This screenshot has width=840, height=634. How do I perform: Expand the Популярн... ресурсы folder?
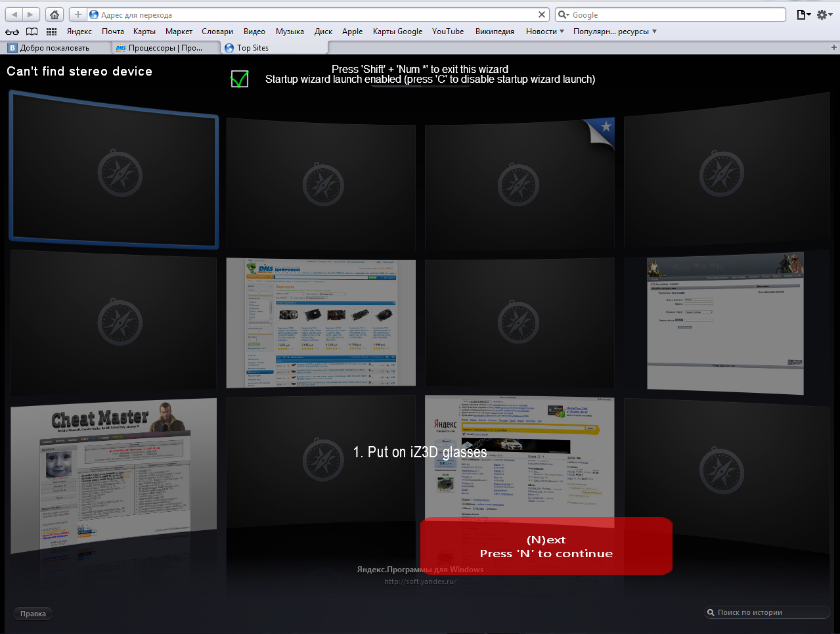tap(614, 32)
